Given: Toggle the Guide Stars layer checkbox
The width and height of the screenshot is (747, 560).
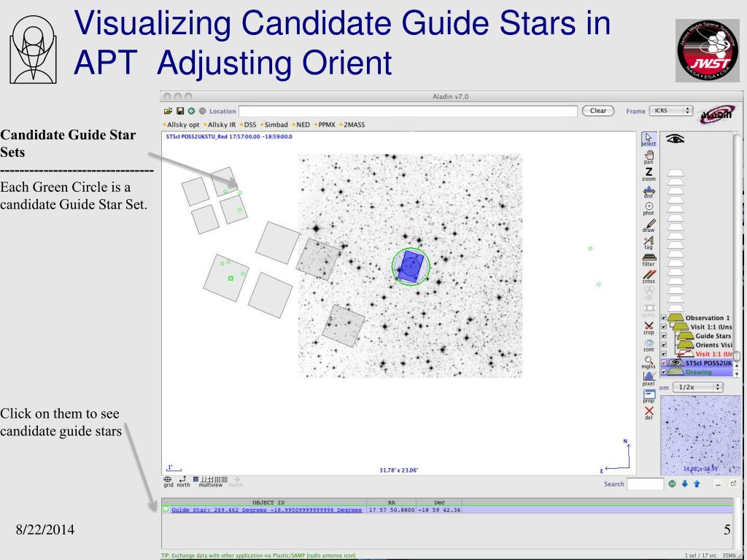Looking at the screenshot, I should [663, 336].
